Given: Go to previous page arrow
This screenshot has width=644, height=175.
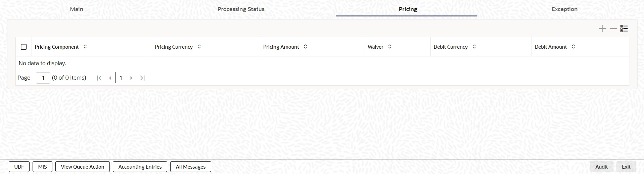Looking at the screenshot, I should pos(110,78).
